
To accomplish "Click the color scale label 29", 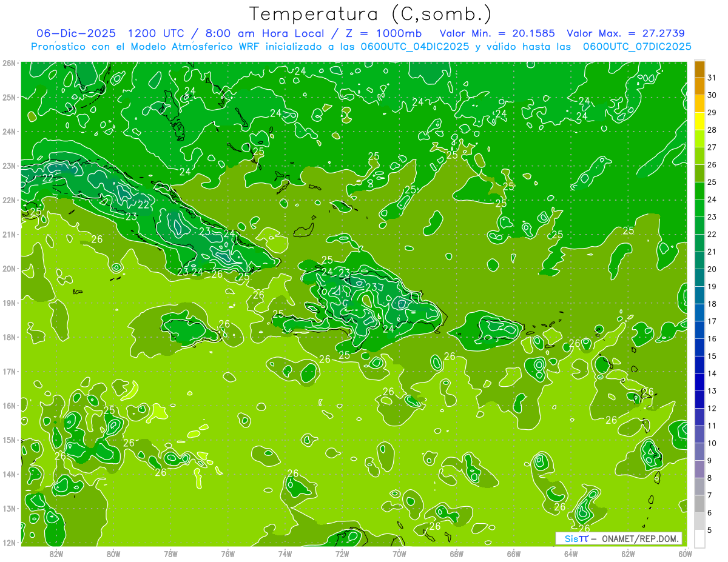I will 712,112.
